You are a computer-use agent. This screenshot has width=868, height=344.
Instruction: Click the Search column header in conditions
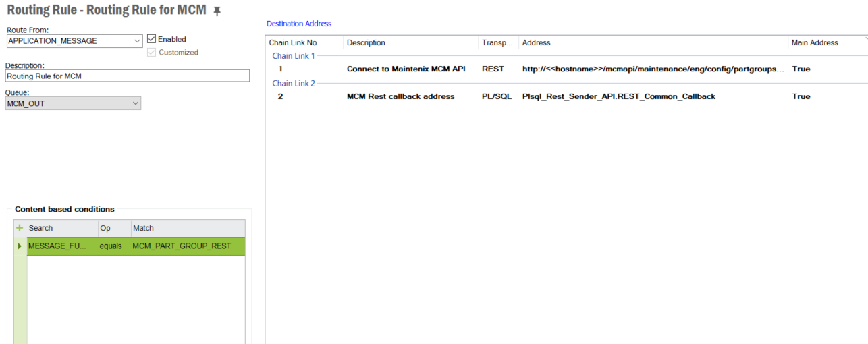tap(41, 228)
